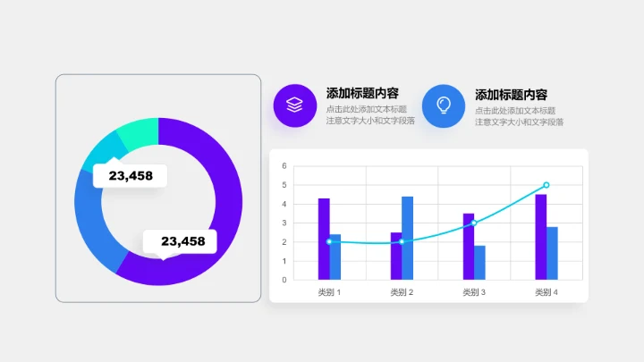Click the lower 23,458 callout label
Image resolution: width=644 pixels, height=362 pixels.
click(x=182, y=240)
